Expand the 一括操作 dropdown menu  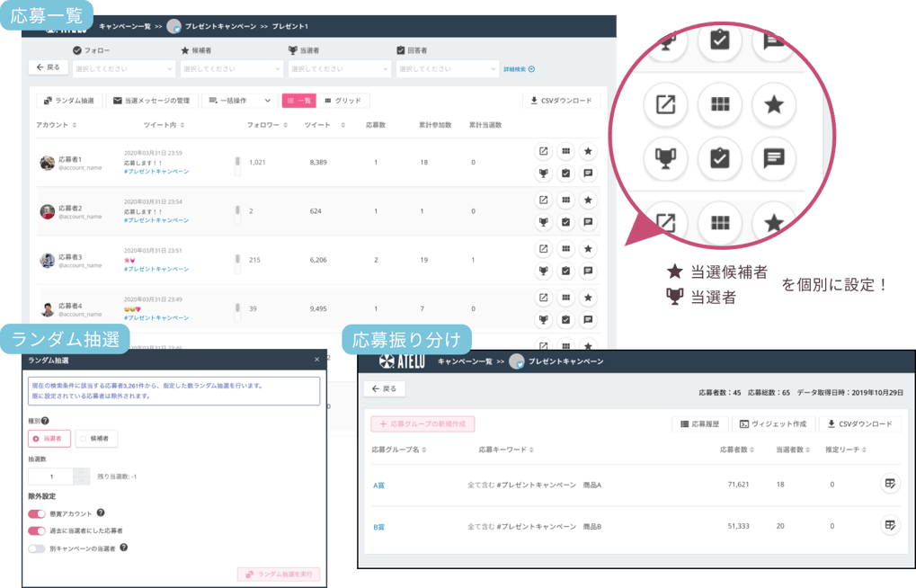pyautogui.click(x=239, y=101)
